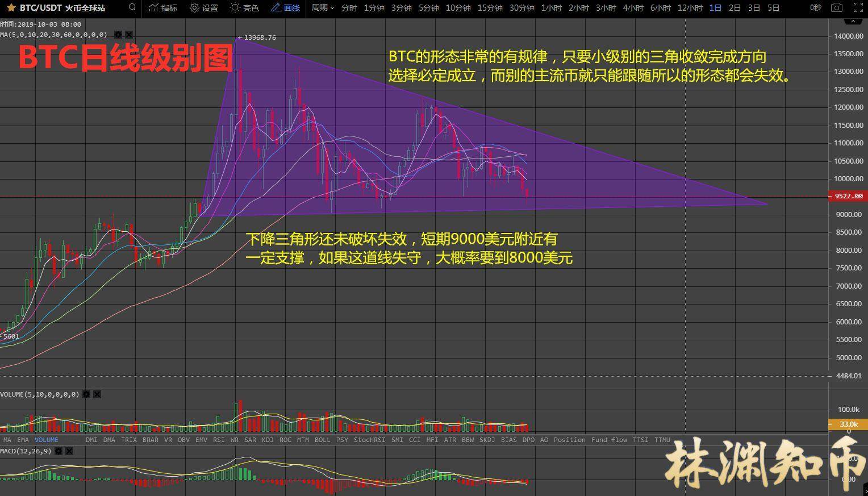Click the 9527.00 current price label

tap(848, 196)
